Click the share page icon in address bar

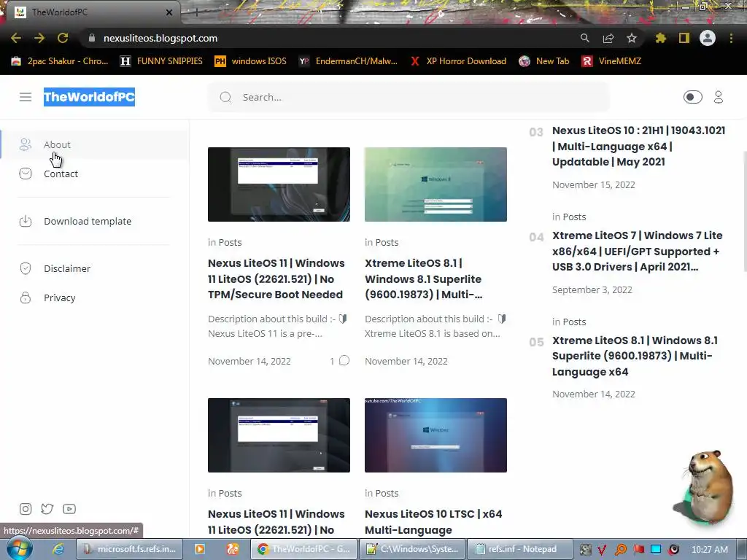tap(608, 38)
